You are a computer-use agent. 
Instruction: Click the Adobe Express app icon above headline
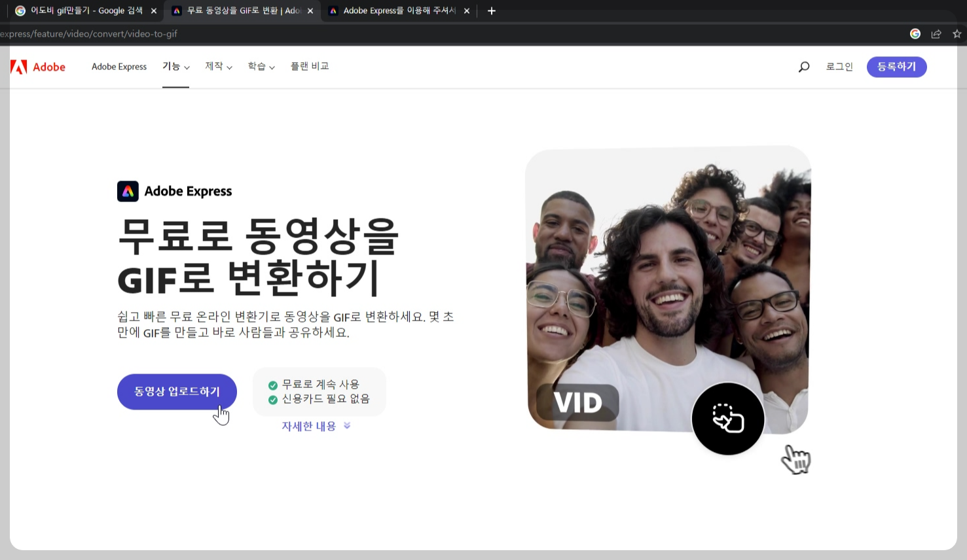128,191
